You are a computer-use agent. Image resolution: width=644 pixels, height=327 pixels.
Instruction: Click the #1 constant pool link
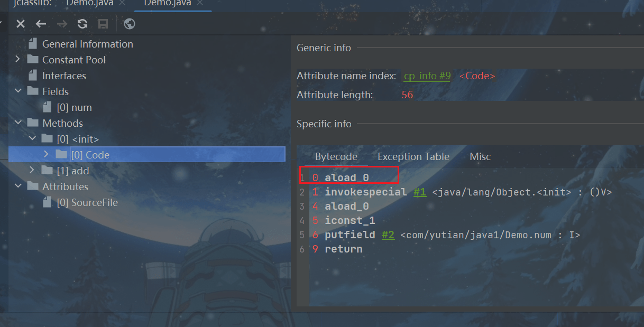click(419, 192)
